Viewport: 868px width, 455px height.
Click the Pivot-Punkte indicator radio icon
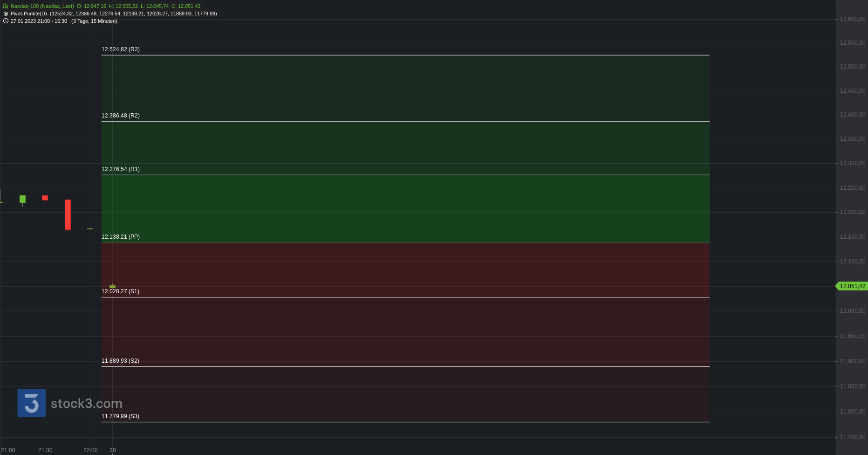pos(6,14)
